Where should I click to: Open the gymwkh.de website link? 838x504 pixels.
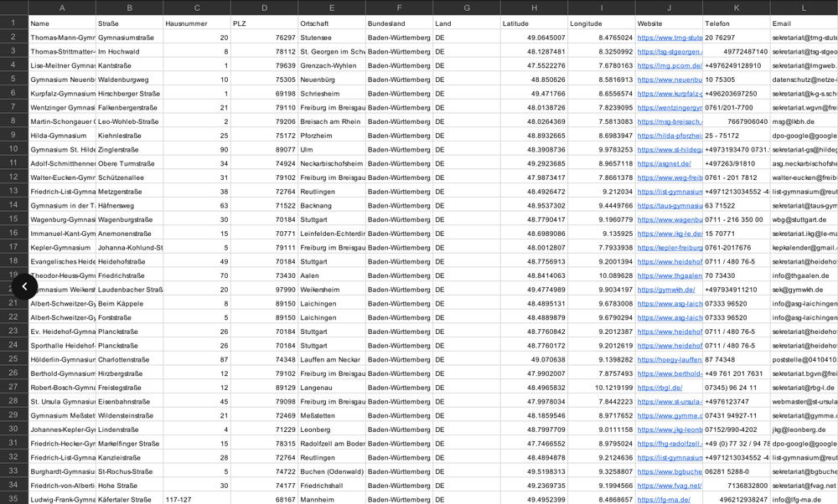666,290
